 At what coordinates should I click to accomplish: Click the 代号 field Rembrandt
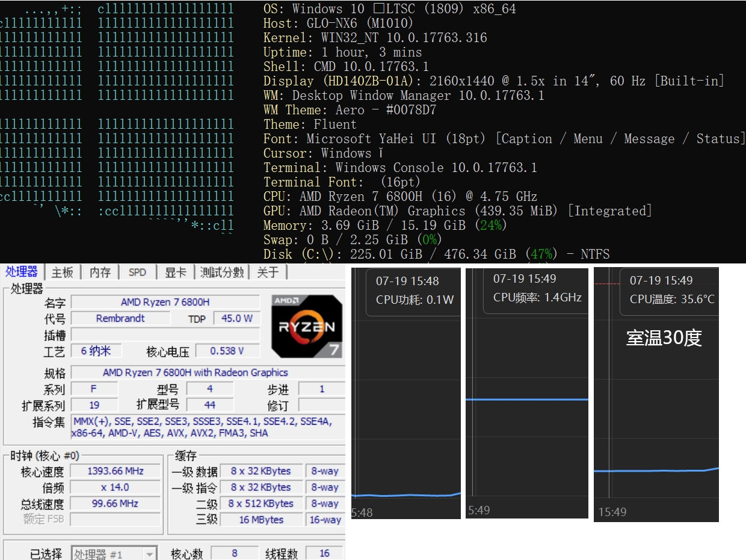pos(120,318)
